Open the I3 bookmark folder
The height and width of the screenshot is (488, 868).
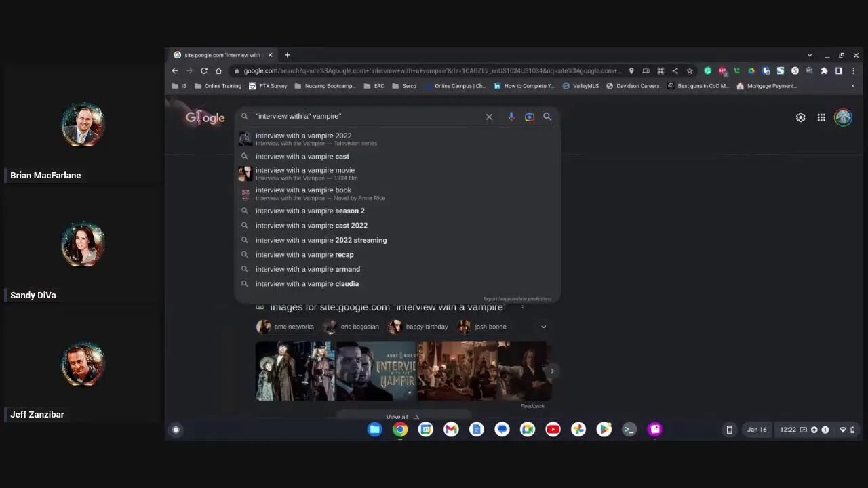point(180,86)
